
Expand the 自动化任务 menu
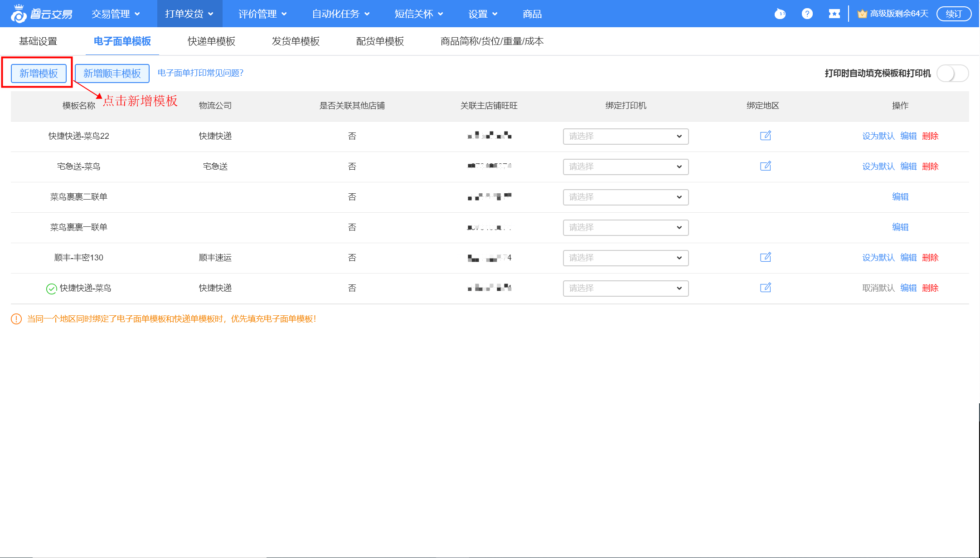click(x=341, y=14)
